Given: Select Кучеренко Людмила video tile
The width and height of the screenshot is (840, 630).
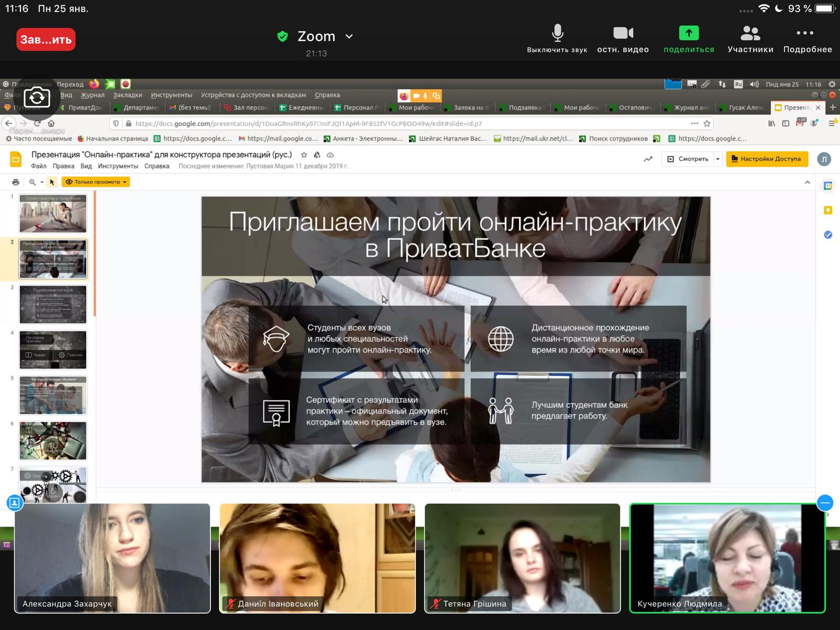Looking at the screenshot, I should 727,558.
